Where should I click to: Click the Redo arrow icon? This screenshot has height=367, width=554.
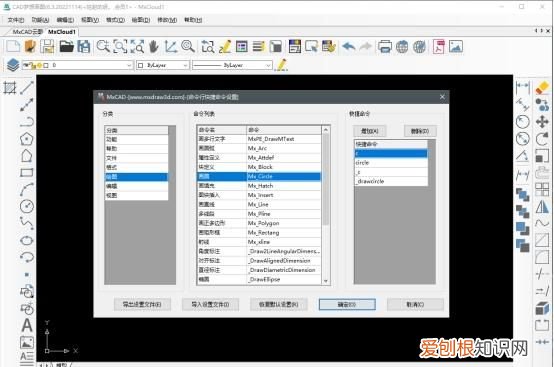(x=366, y=46)
